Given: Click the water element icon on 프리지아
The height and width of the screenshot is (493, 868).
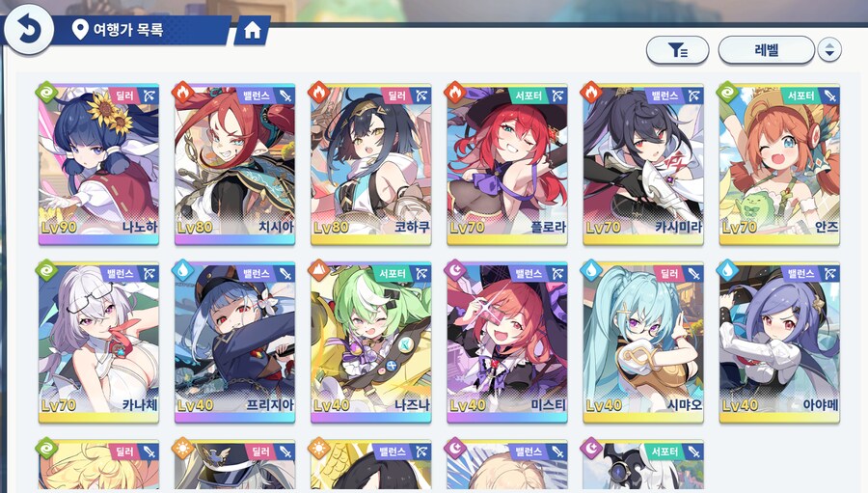Looking at the screenshot, I should pyautogui.click(x=182, y=270).
